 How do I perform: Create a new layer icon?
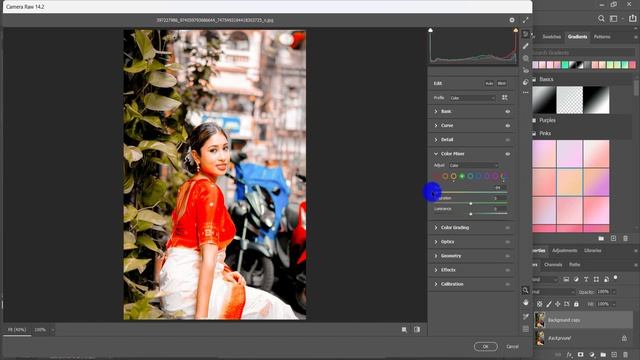point(614,355)
